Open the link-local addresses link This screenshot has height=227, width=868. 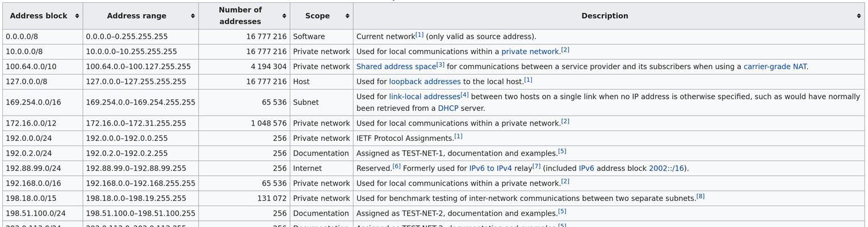click(424, 97)
